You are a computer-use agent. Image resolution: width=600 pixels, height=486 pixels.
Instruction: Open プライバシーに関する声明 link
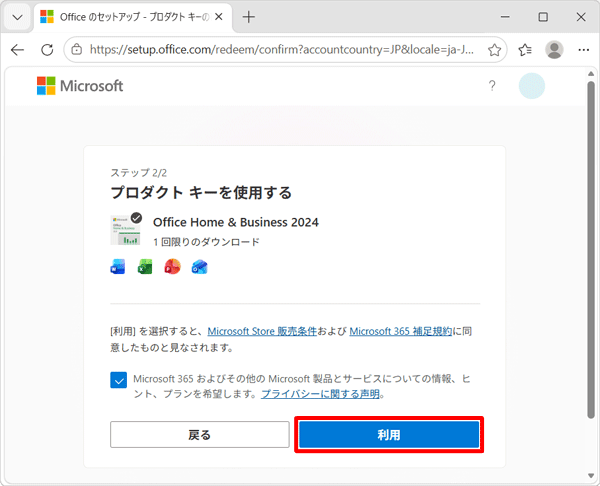[x=320, y=394]
